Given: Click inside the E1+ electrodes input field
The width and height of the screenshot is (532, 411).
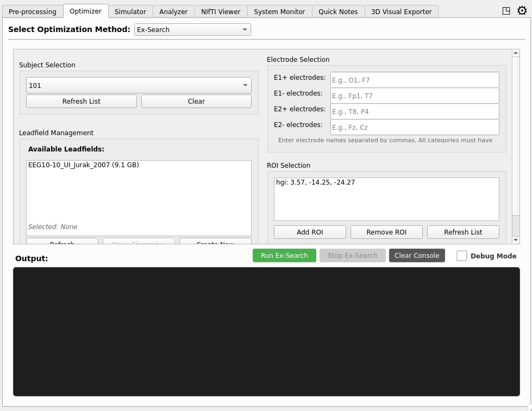Looking at the screenshot, I should [x=414, y=80].
